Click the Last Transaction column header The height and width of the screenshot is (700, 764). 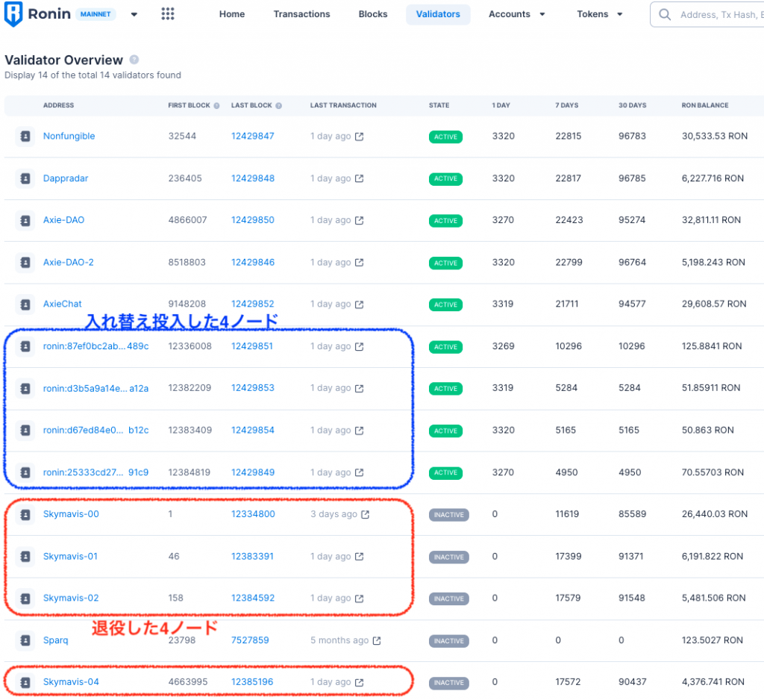(343, 105)
